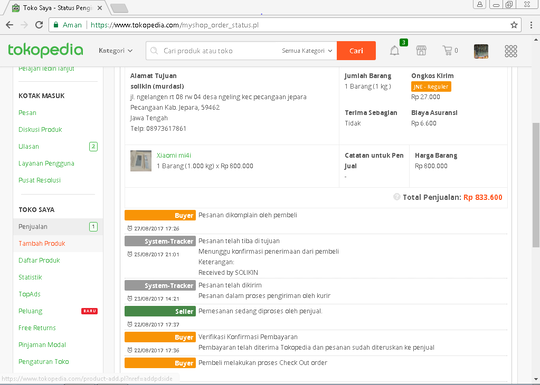Click the browser forward arrow
540x385 pixels.
[24, 25]
